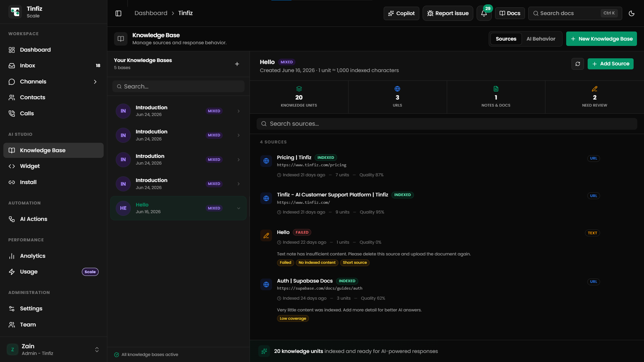Click the Inbox unread count 18
The image size is (644, 362).
(98, 66)
